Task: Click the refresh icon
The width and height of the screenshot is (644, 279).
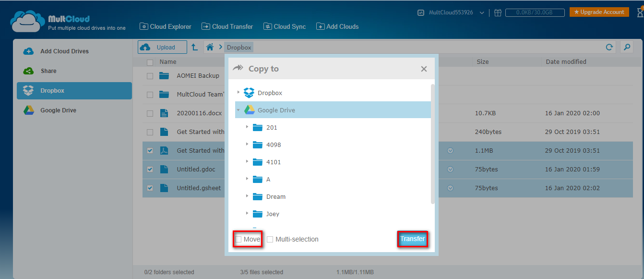Action: (x=609, y=47)
